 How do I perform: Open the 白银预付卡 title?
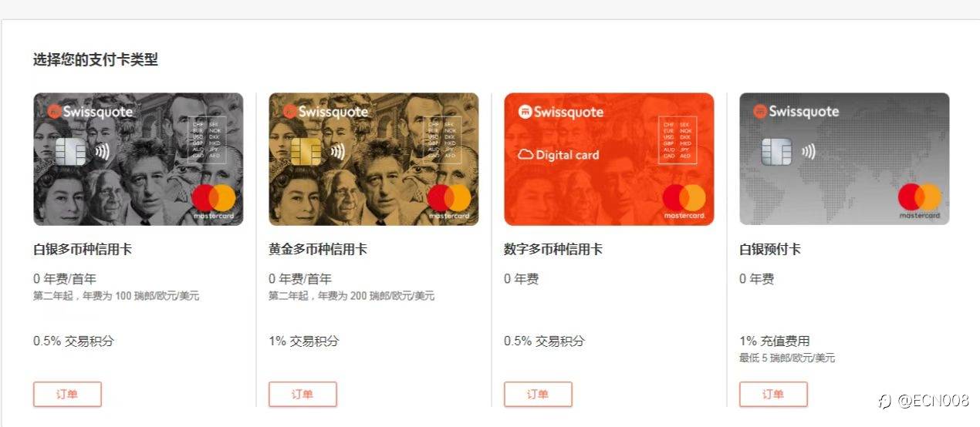click(x=770, y=250)
